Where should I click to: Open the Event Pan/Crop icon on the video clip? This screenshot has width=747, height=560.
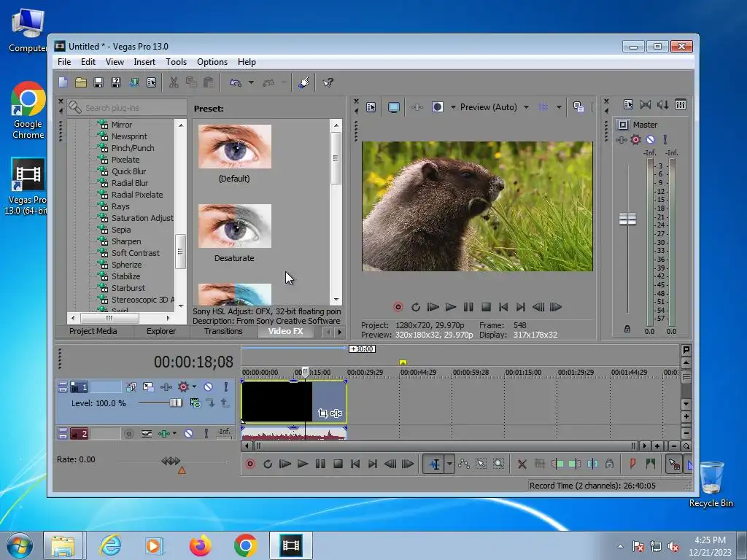point(322,413)
